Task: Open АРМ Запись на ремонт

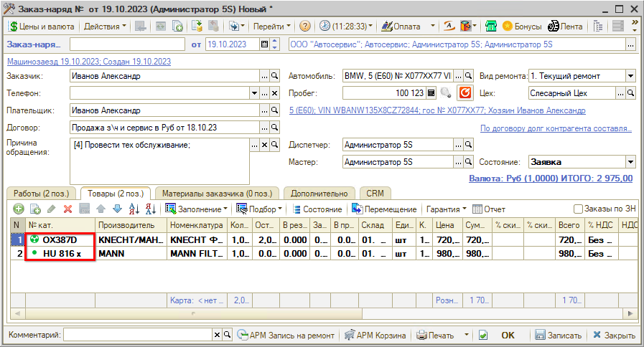Action: point(286,335)
